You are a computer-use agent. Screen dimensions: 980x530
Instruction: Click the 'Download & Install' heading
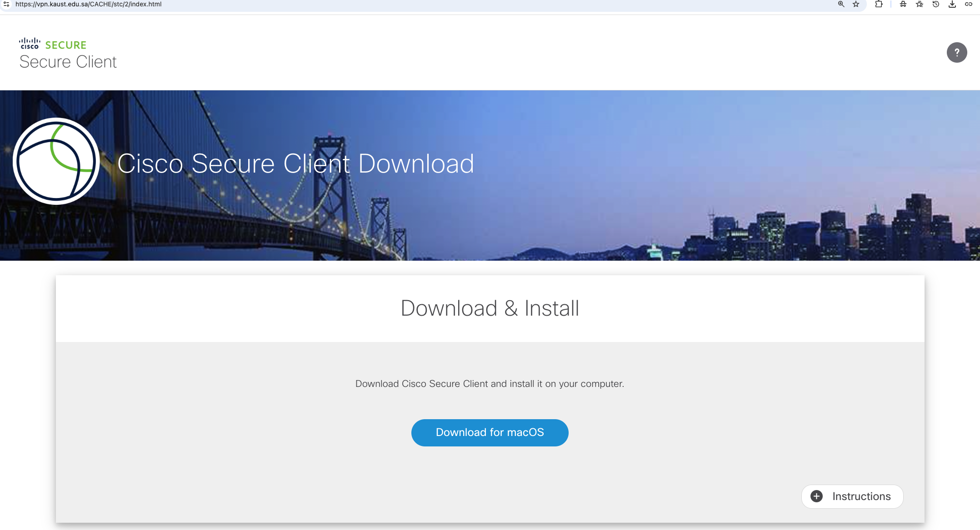490,308
